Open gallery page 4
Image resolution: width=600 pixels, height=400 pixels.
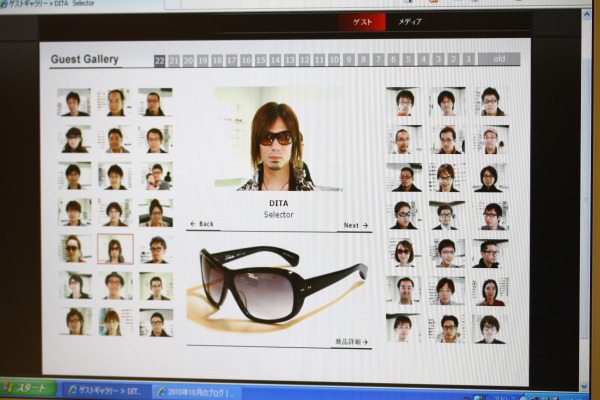(424, 59)
